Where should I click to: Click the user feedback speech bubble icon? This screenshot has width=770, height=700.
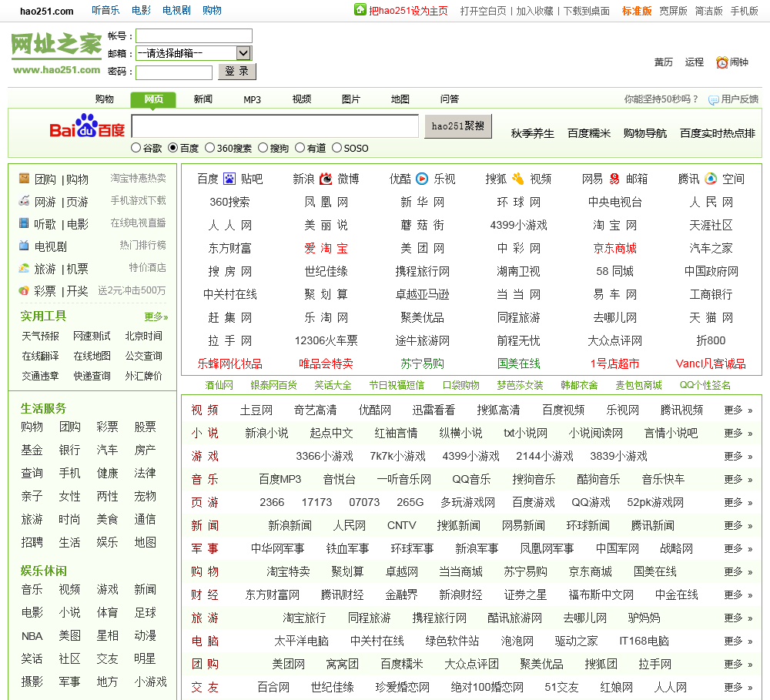point(714,99)
